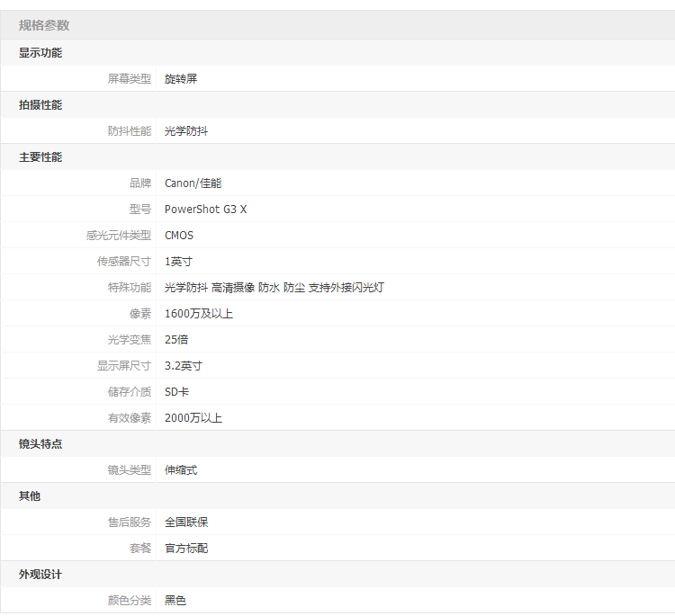The image size is (675, 616).
Task: Click the 套餐 label
Action: [x=140, y=549]
